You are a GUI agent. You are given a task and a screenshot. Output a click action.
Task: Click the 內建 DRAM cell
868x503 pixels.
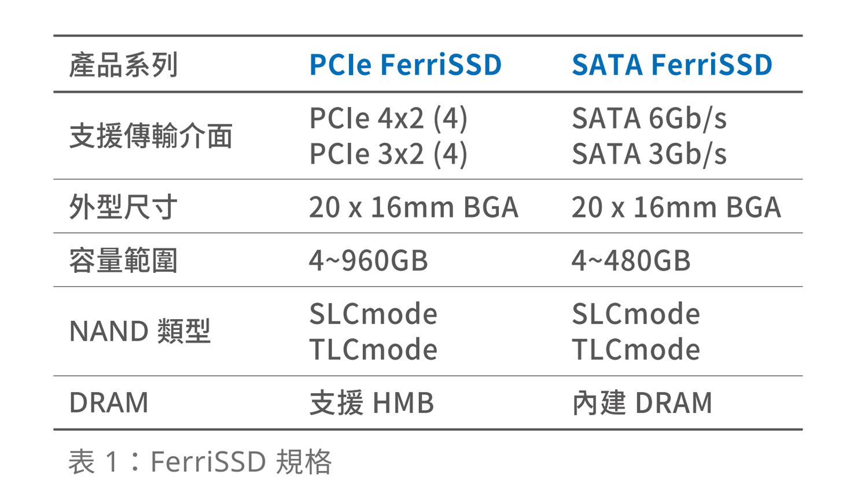click(x=642, y=403)
